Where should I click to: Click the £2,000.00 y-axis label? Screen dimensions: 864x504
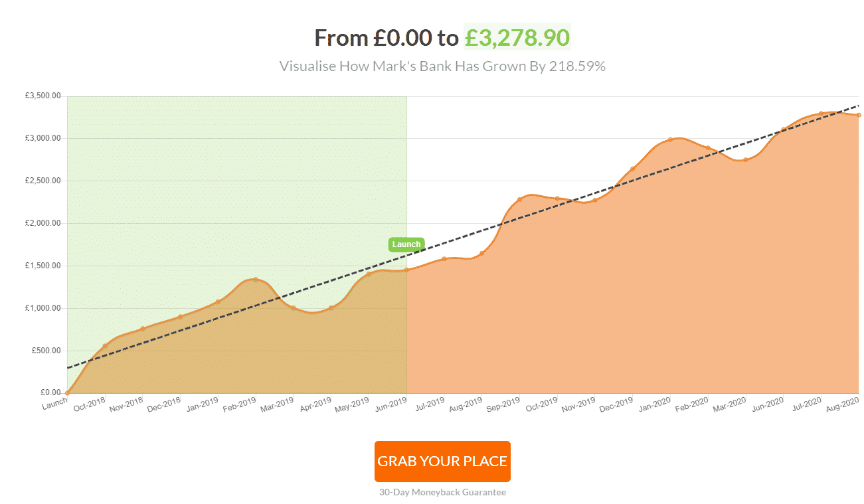click(43, 224)
